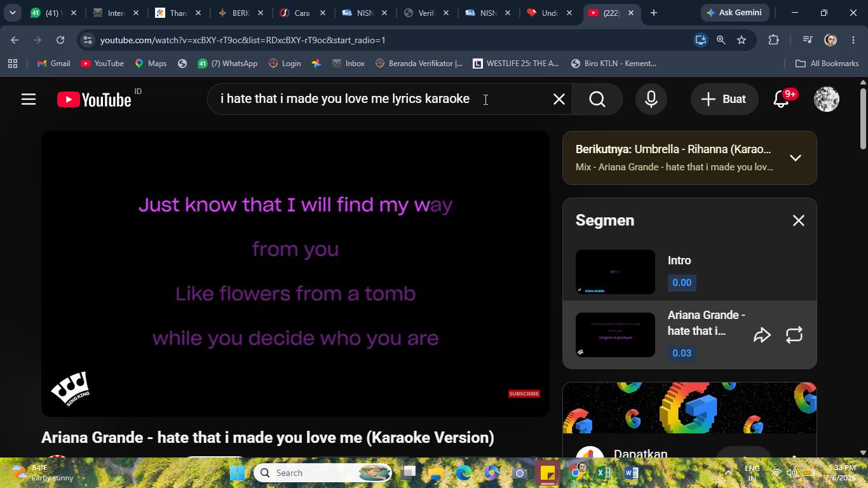Open Excel from the Windows taskbar
The height and width of the screenshot is (488, 868).
(x=603, y=473)
